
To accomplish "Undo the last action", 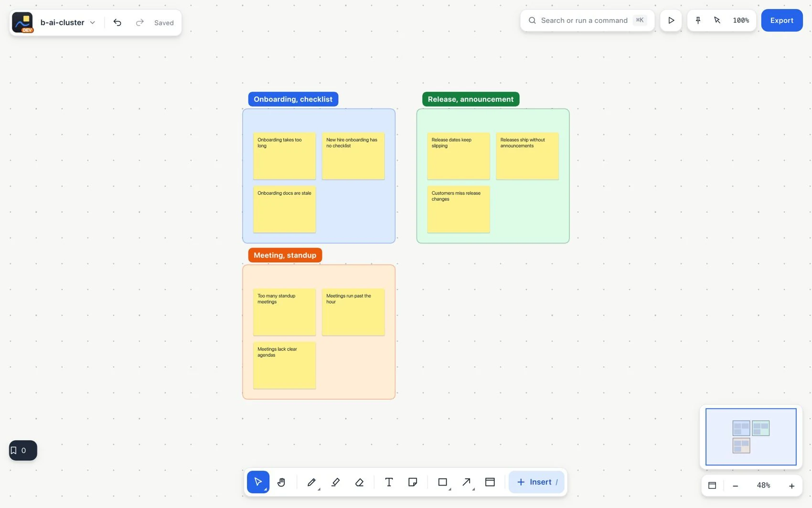I will [118, 22].
